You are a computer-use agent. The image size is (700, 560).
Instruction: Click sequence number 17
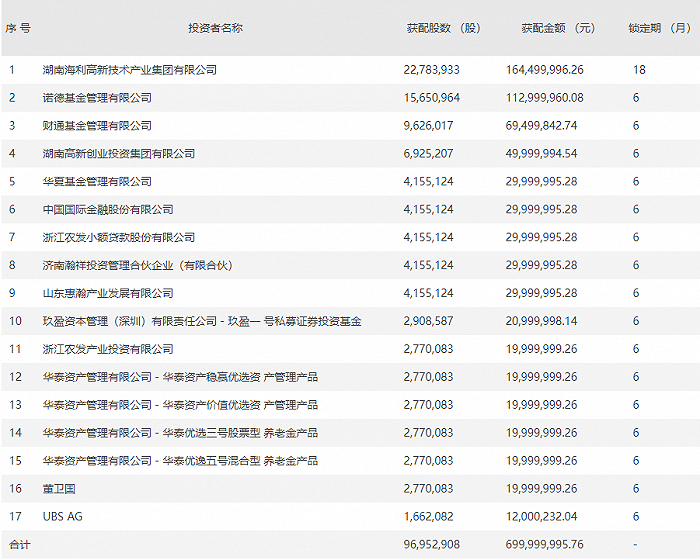(15, 516)
